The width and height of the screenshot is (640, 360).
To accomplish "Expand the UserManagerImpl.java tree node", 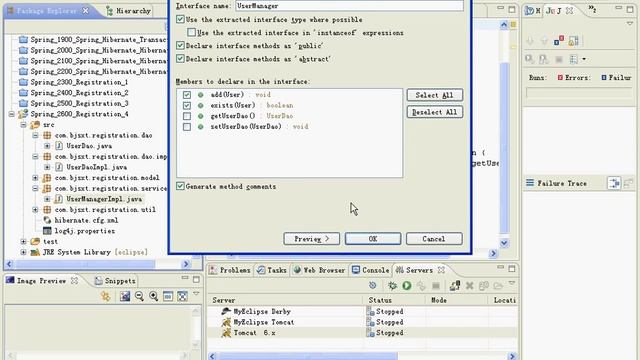I will pyautogui.click(x=47, y=199).
